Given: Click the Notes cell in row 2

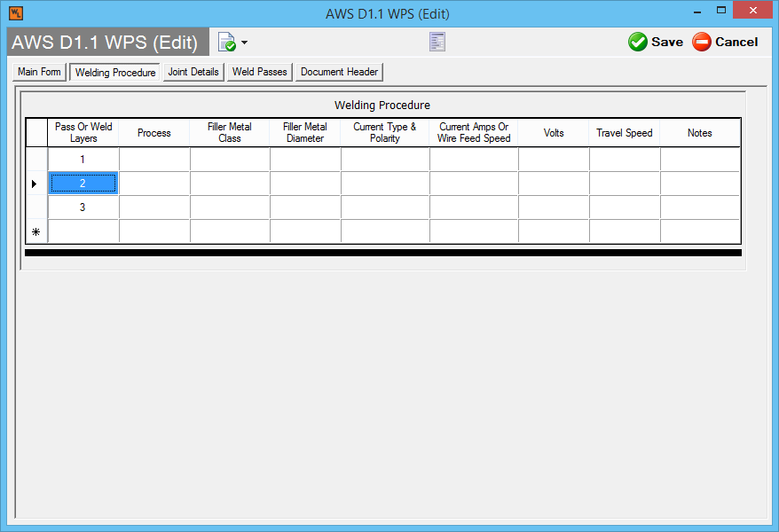Looking at the screenshot, I should click(x=700, y=184).
